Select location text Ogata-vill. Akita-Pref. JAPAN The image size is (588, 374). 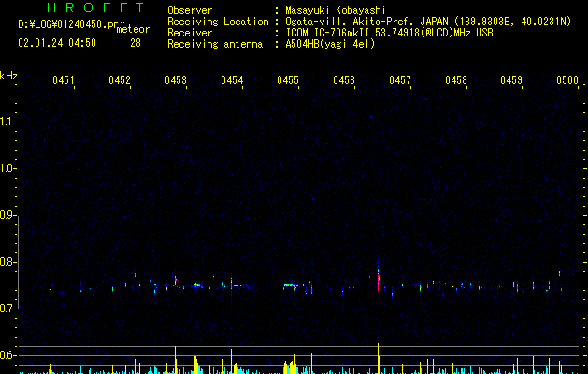(366, 22)
